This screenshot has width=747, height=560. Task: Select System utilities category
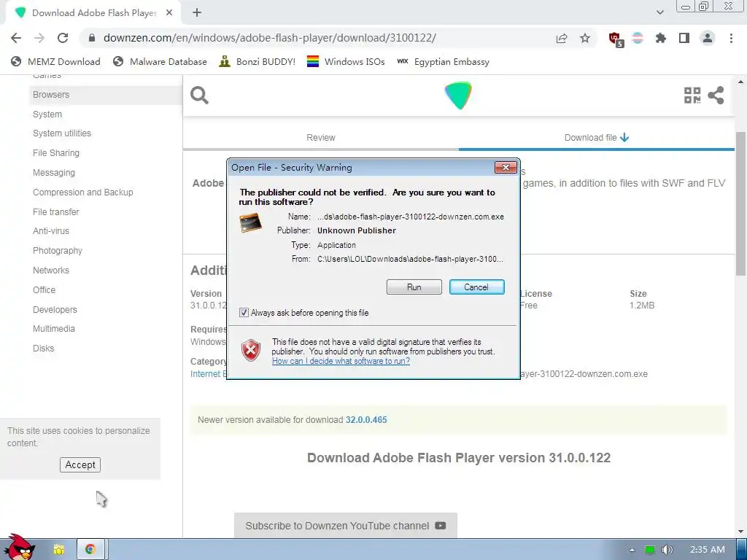(62, 133)
